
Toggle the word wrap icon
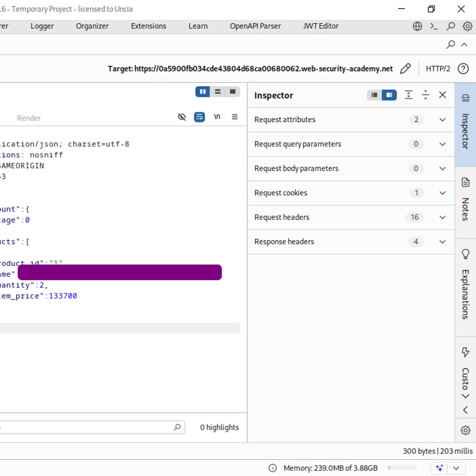[x=199, y=117]
